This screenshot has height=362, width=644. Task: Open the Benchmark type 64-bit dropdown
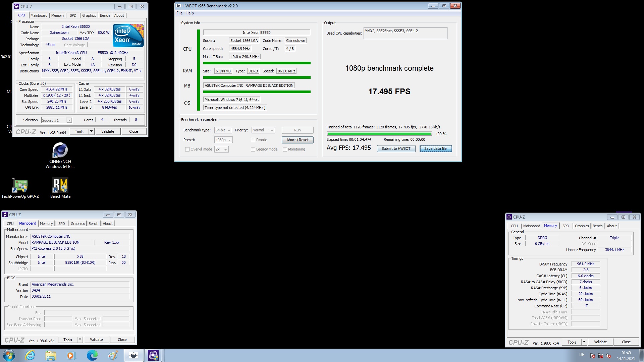coord(223,130)
